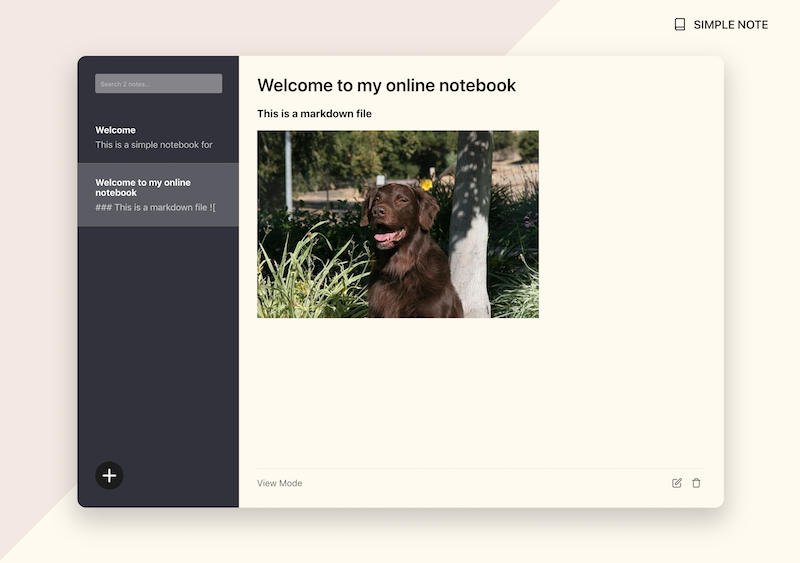Click empty area of dark sidebar
Screen dimensions: 800x563
coord(158,340)
